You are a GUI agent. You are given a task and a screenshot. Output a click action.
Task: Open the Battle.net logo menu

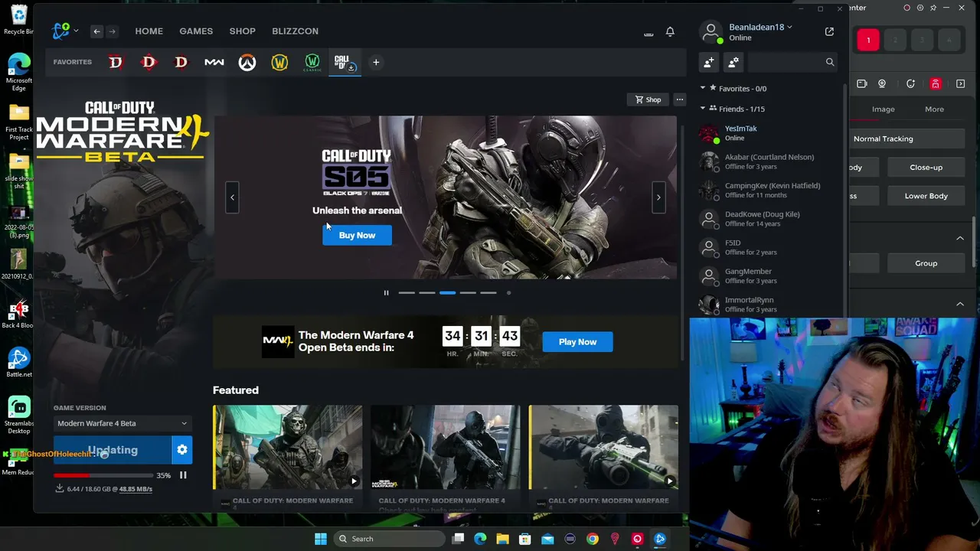pos(64,31)
